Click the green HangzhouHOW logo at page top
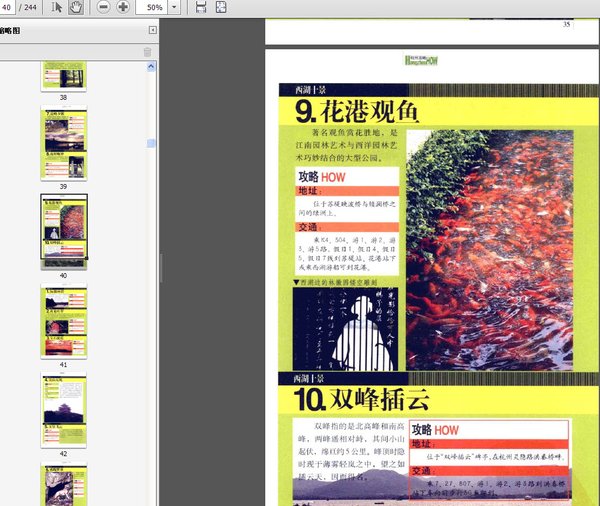The height and width of the screenshot is (506, 600). coord(421,60)
